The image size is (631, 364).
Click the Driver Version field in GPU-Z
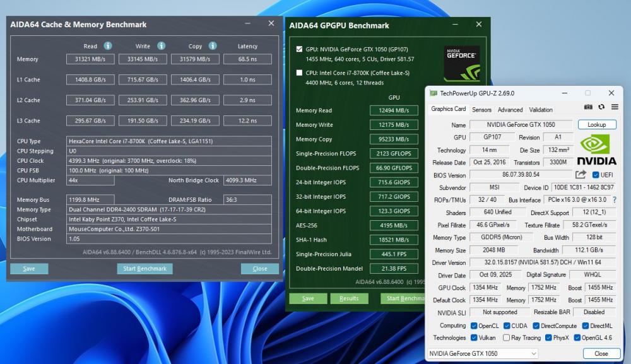click(543, 262)
